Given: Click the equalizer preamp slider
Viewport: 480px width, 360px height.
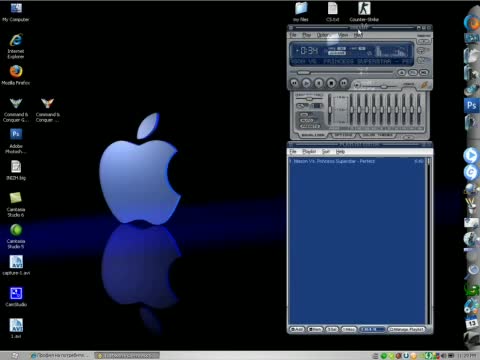Looking at the screenshot, I should pos(330,109).
